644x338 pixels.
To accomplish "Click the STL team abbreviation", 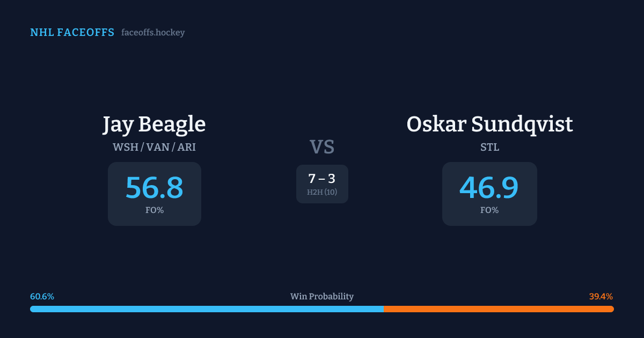I will pyautogui.click(x=489, y=147).
